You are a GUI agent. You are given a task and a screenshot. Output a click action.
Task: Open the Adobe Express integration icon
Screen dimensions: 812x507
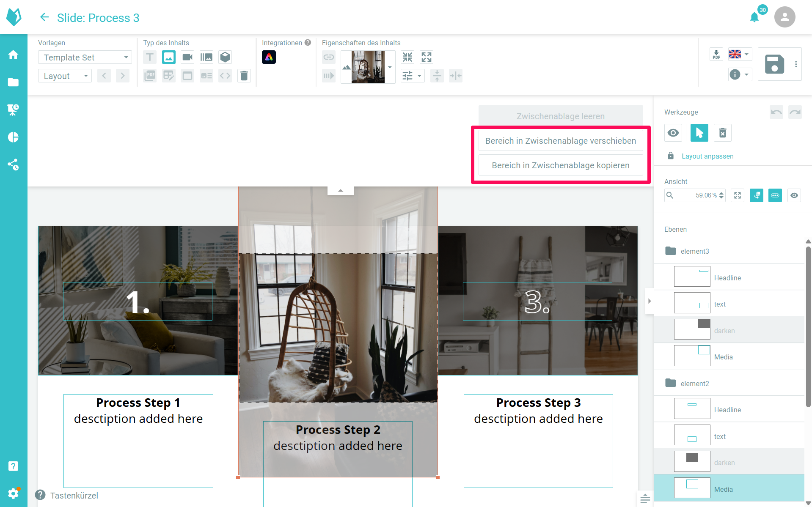(269, 57)
